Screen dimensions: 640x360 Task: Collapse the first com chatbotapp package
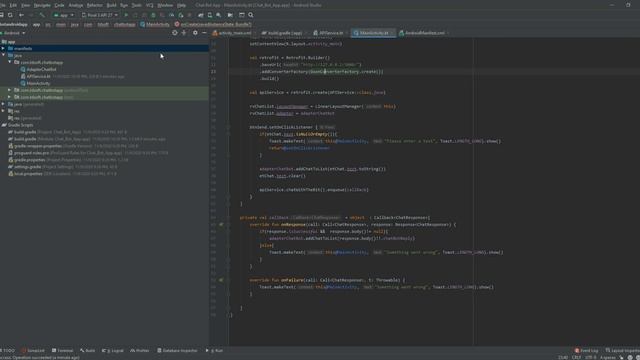click(10, 62)
